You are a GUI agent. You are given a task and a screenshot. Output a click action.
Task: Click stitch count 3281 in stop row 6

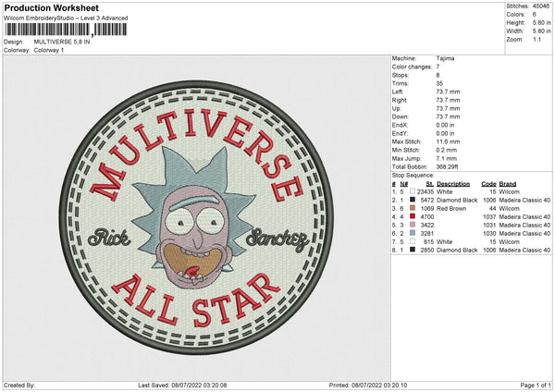click(x=426, y=234)
